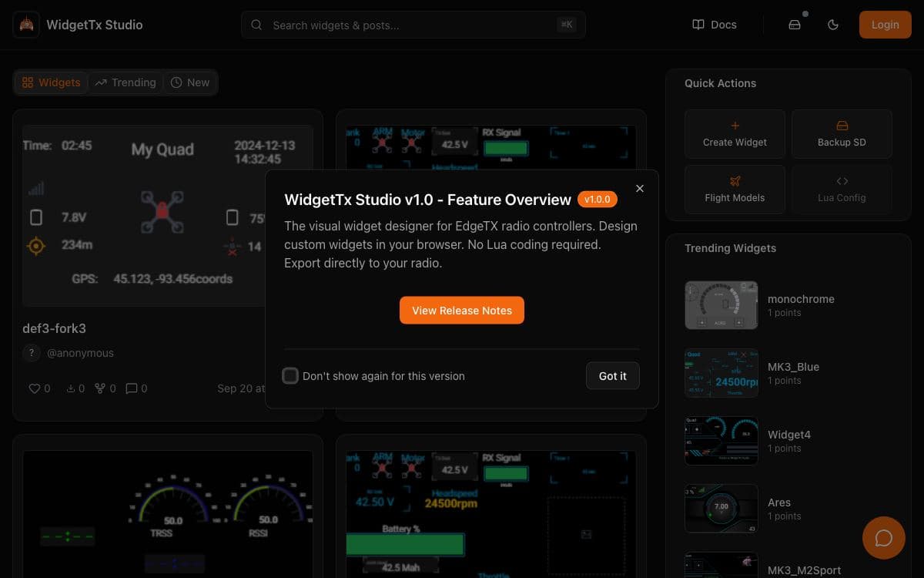Focus the Search widgets & posts field
This screenshot has width=924, height=578.
[x=413, y=25]
